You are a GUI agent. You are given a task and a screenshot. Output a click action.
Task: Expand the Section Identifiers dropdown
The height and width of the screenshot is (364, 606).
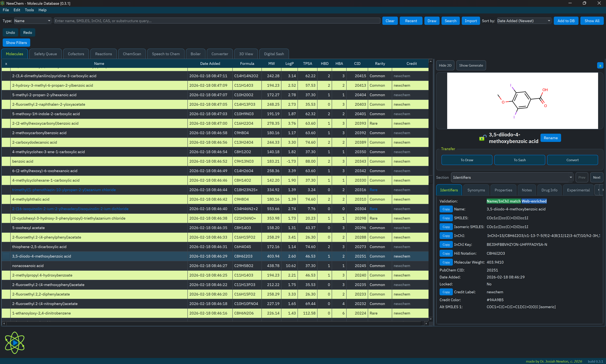click(x=512, y=177)
